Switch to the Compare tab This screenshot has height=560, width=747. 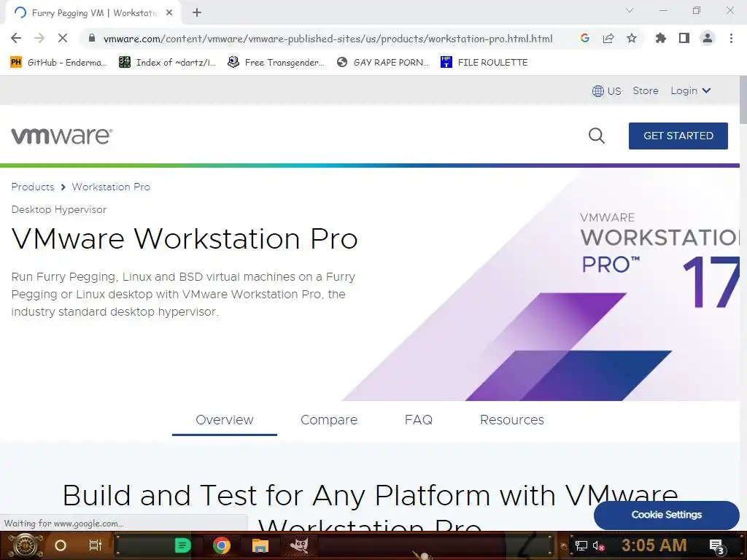click(x=329, y=419)
